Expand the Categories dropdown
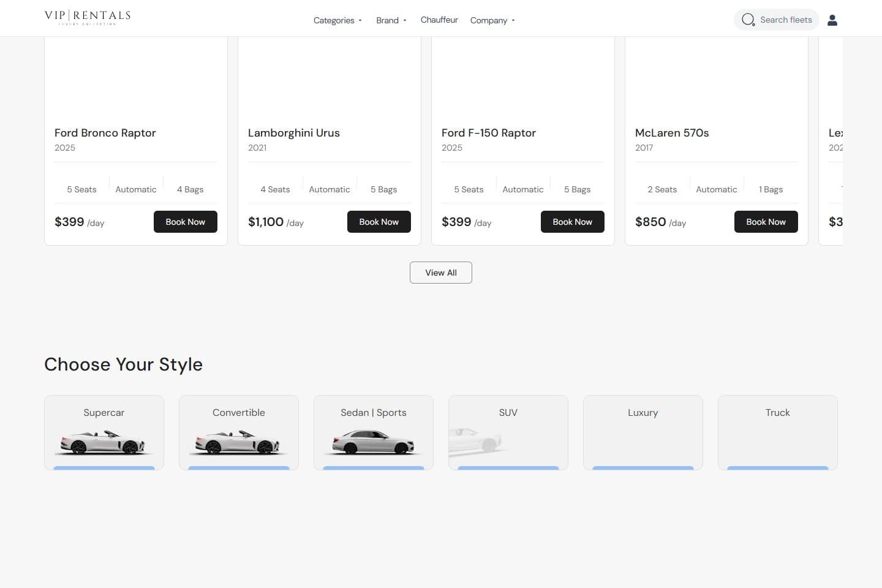This screenshot has height=588, width=882. pyautogui.click(x=337, y=20)
